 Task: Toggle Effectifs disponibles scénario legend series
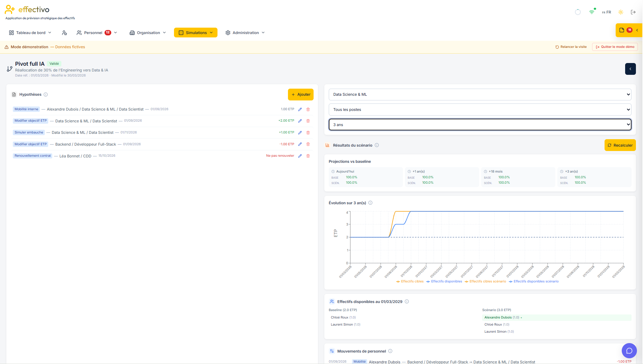pos(534,281)
